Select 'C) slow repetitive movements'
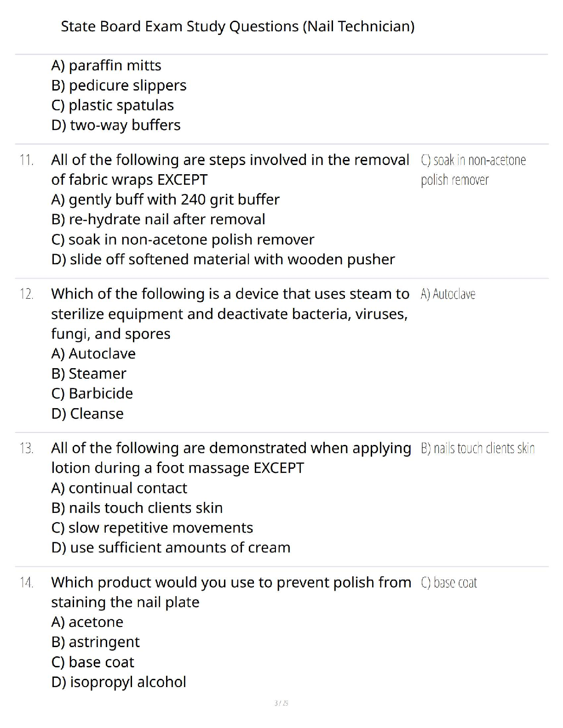Screen dimensions: 563x728 pos(152,528)
